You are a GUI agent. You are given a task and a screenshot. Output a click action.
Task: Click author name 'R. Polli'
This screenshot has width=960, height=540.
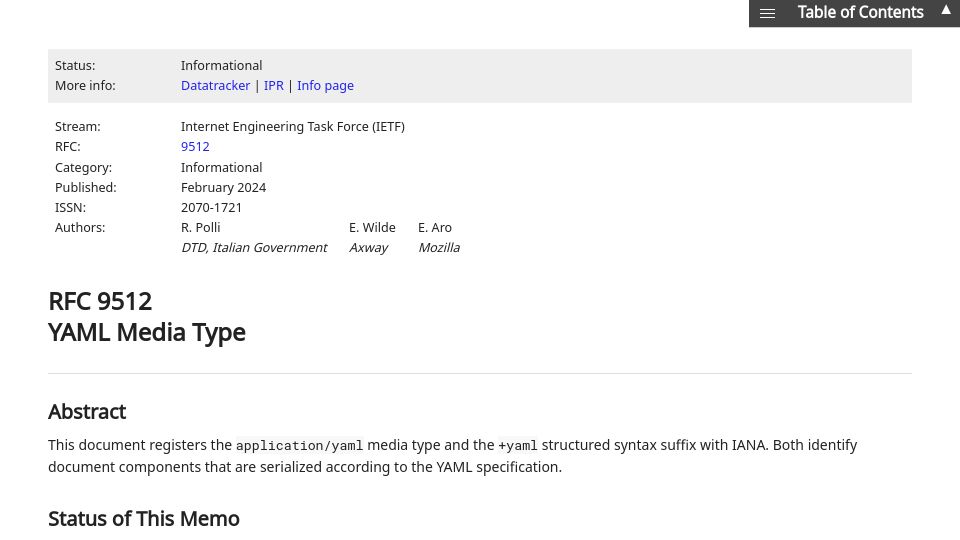(200, 228)
